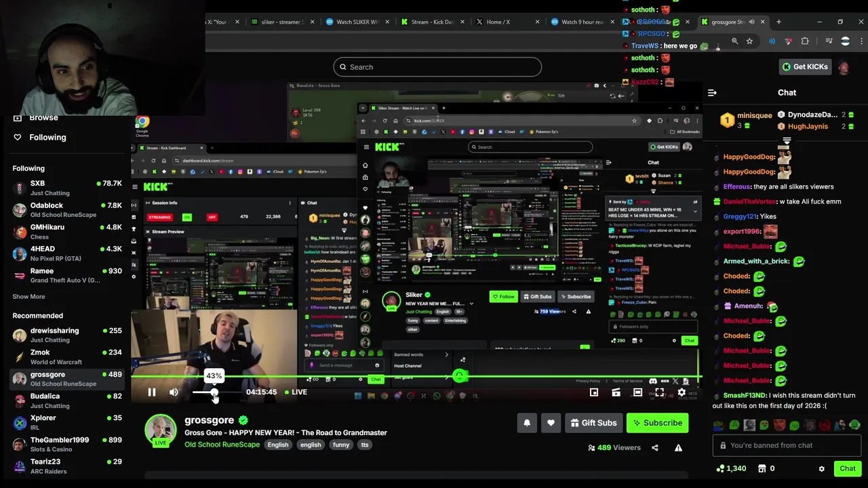The image size is (868, 488).
Task: Open Budalica recommended channel
Action: point(66,401)
